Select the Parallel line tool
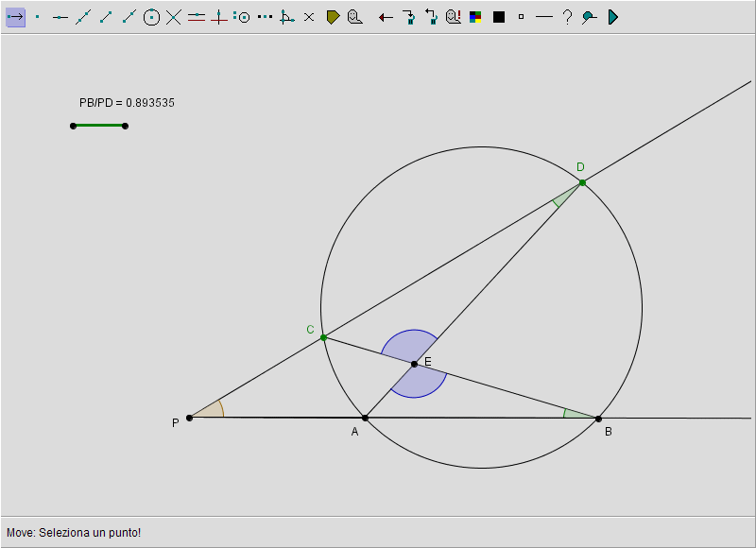Viewport: 756px width, 548px height. 197,17
